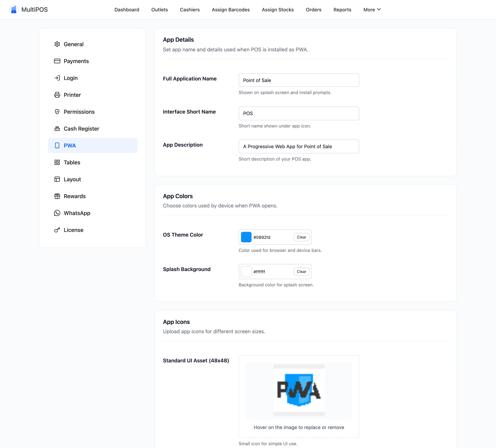Click the General gear icon
496x448 pixels.
coord(57,44)
